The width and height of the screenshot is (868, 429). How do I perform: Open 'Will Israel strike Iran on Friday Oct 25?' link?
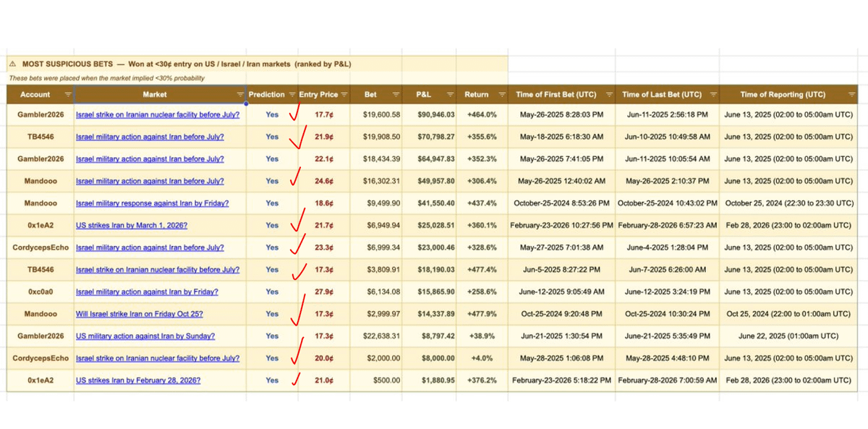point(140,314)
